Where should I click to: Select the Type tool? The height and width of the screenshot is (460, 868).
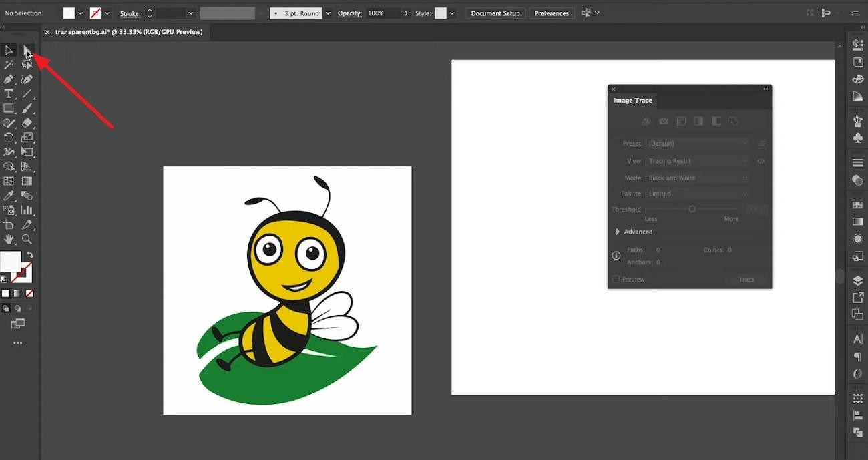pos(9,94)
